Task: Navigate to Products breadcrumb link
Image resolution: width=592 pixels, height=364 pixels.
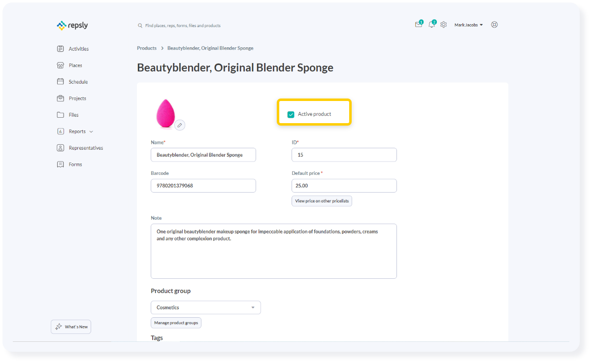Action: [x=147, y=48]
